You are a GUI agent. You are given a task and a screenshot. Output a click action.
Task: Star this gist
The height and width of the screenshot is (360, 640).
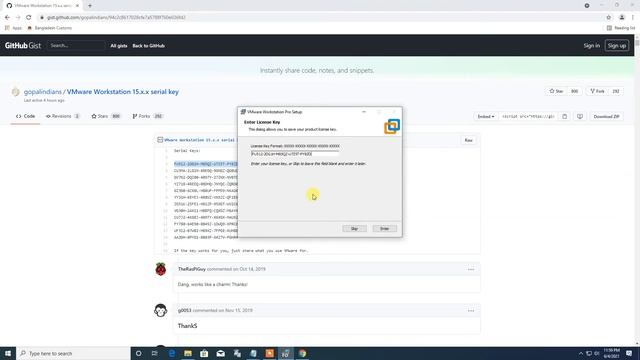556,91
